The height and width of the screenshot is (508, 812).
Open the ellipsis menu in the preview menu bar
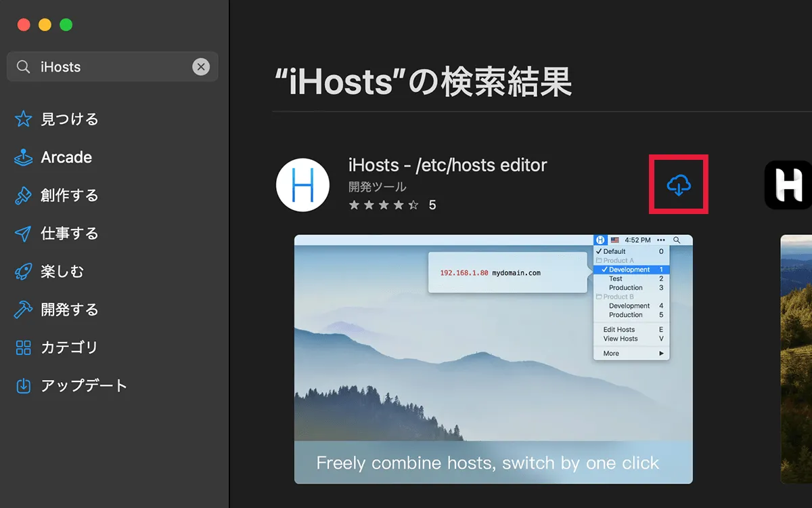click(660, 240)
